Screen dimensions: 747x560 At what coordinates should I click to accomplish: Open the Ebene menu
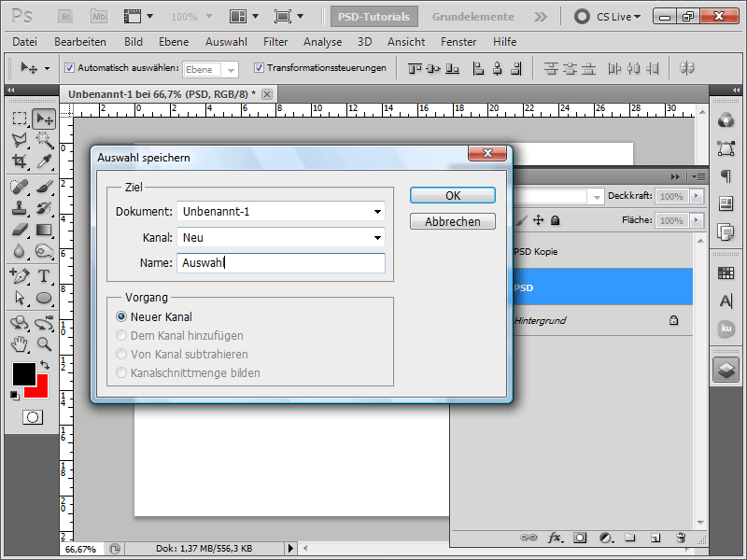tap(174, 42)
